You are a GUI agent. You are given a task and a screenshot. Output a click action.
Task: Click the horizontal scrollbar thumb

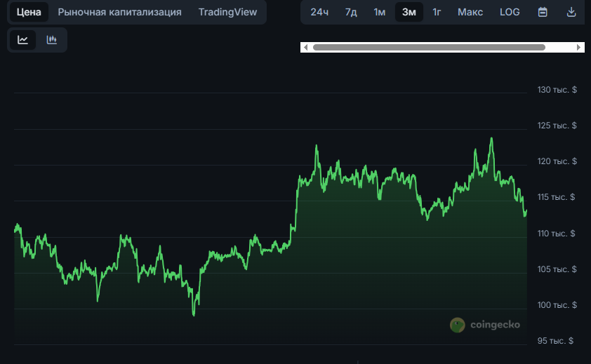[429, 47]
